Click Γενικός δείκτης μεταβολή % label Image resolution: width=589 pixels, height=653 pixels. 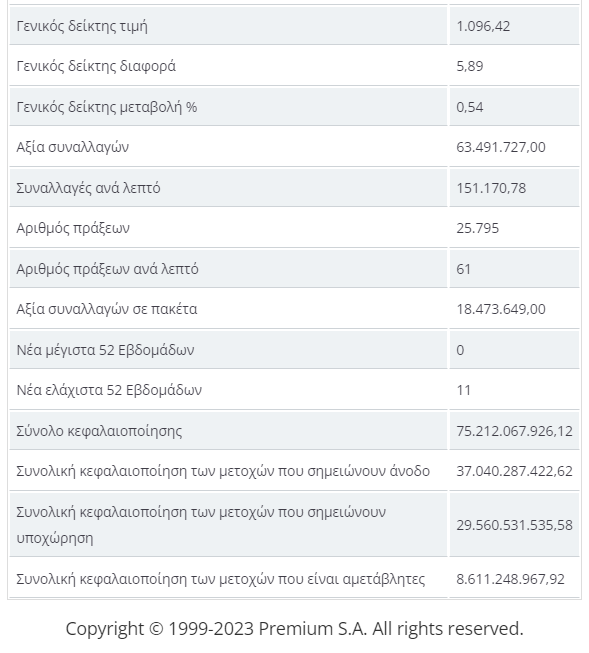[x=107, y=107]
